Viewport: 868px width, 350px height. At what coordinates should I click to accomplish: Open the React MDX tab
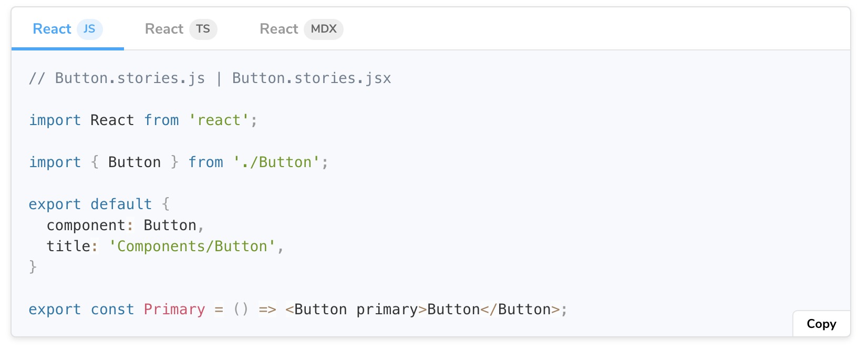click(301, 29)
